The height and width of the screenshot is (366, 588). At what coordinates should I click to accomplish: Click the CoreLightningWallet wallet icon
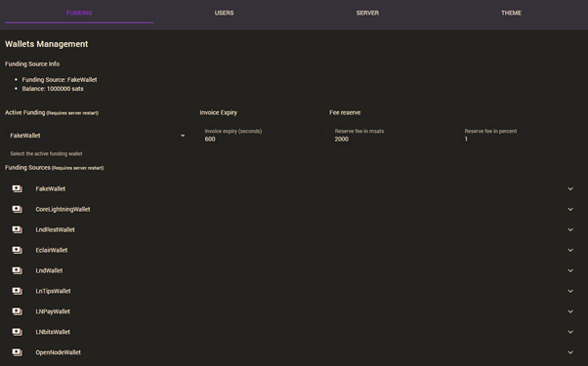pos(17,210)
